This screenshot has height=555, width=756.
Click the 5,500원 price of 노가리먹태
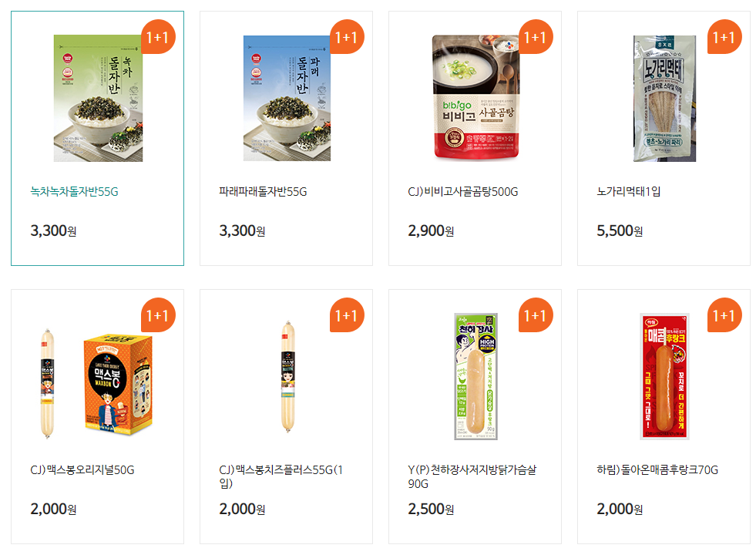pos(620,230)
